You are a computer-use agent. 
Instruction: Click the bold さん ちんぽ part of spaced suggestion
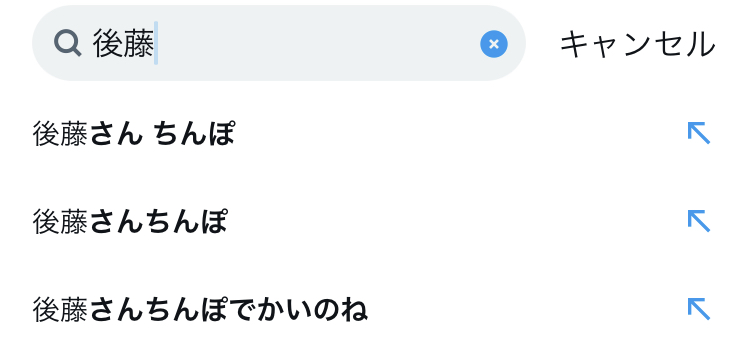pos(162,134)
